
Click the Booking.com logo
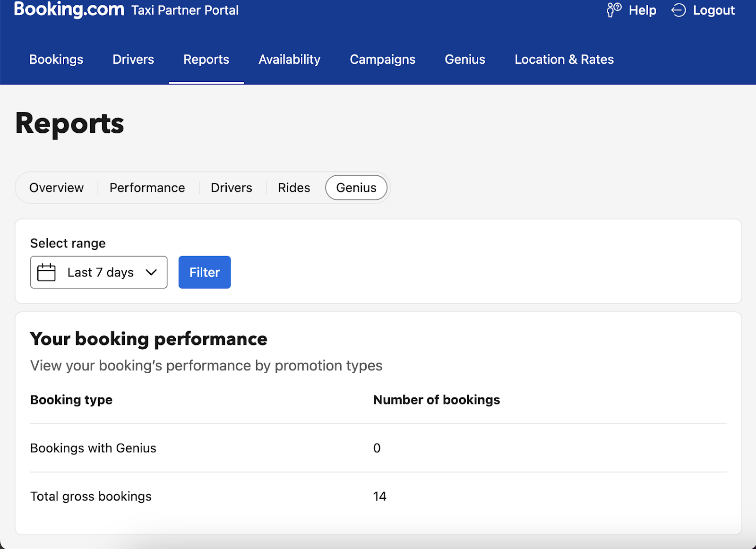click(69, 9)
